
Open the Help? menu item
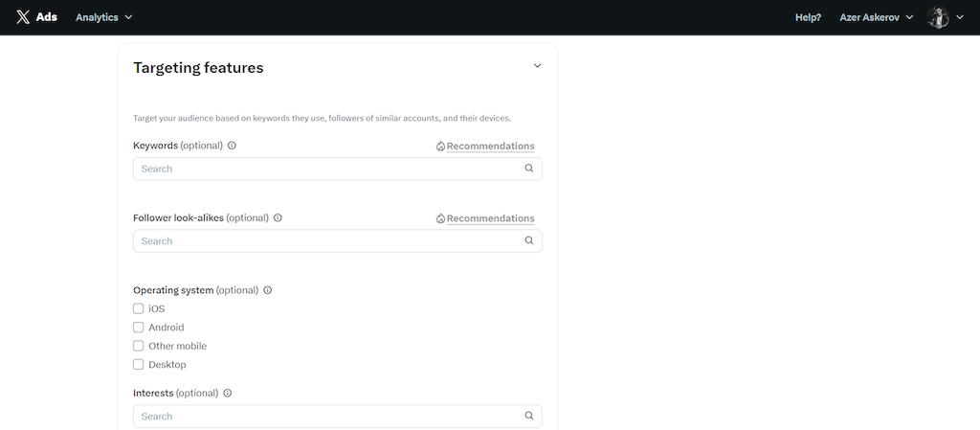click(x=808, y=17)
